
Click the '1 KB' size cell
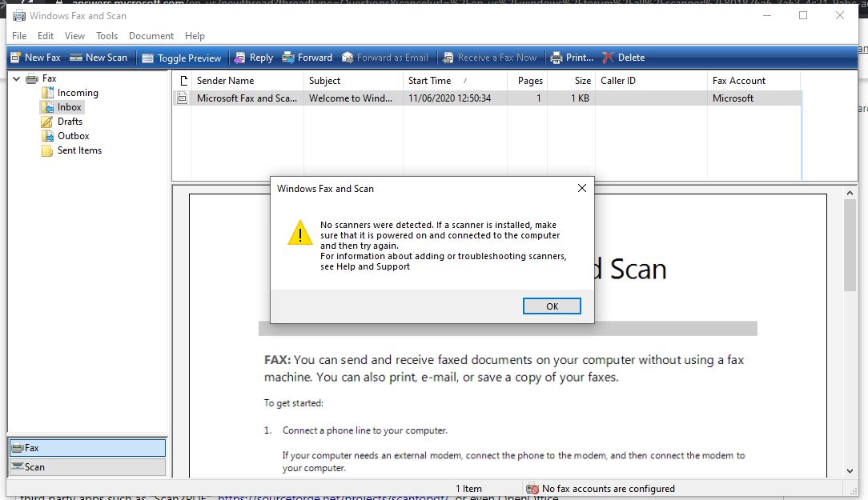pos(581,98)
